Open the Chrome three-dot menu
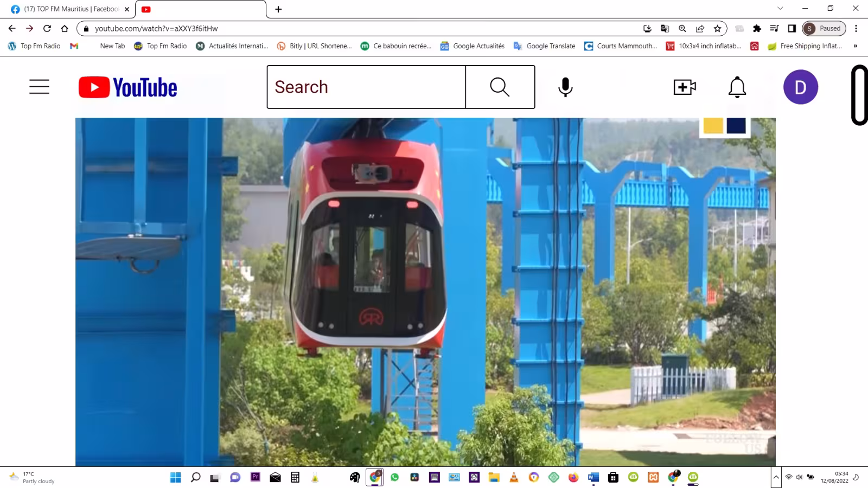 856,28
